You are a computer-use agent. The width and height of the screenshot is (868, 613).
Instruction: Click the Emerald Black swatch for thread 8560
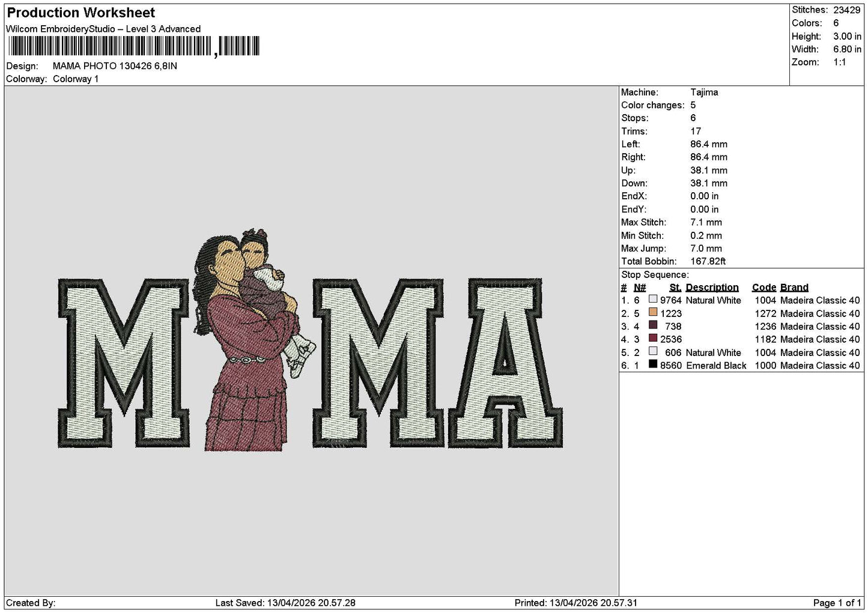click(653, 364)
